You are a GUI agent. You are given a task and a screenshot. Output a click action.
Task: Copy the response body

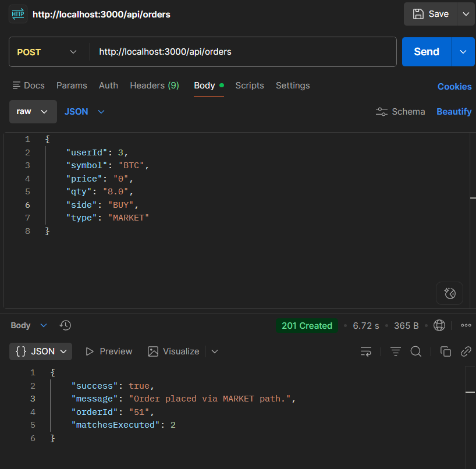pos(445,351)
